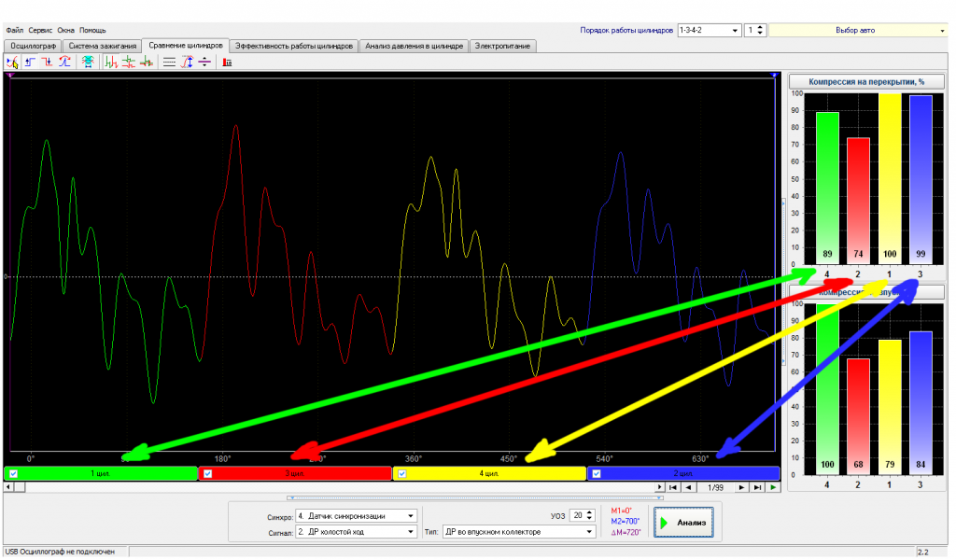
Task: Toggle the 1 цил. green checkbox
Action: (13, 473)
